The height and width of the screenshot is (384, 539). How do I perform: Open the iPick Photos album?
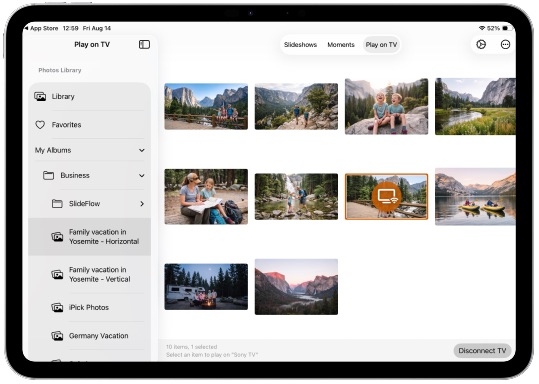pyautogui.click(x=89, y=307)
